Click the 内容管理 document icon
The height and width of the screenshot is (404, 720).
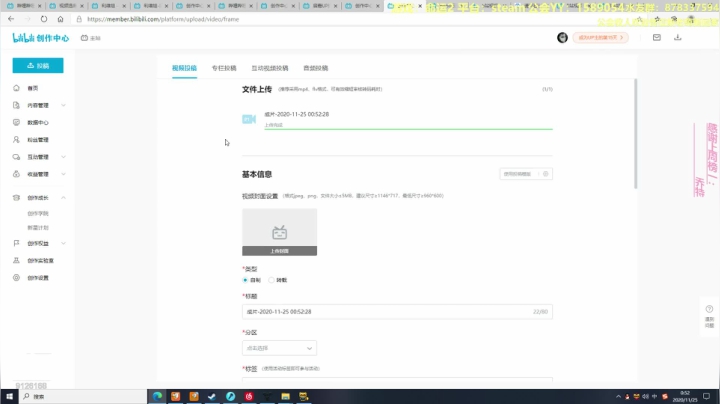17,105
